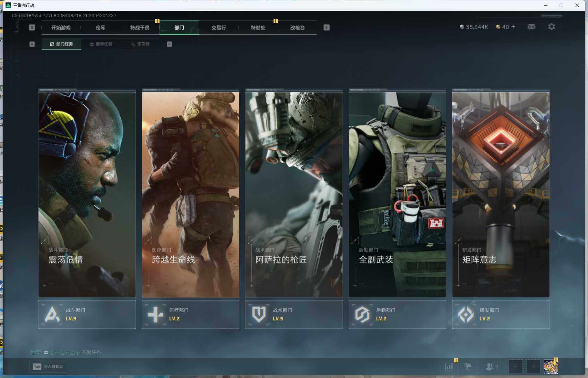This screenshot has height=378, width=588.
Task: Open the world chat message line
Action: [x=66, y=352]
